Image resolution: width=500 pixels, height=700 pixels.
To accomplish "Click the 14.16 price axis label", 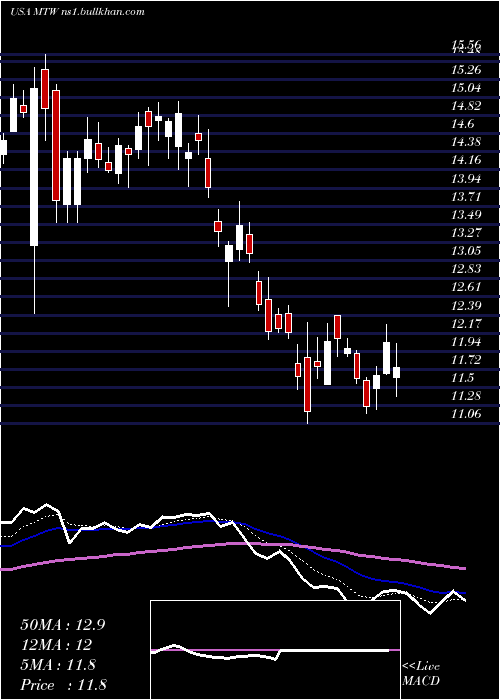I will [466, 160].
